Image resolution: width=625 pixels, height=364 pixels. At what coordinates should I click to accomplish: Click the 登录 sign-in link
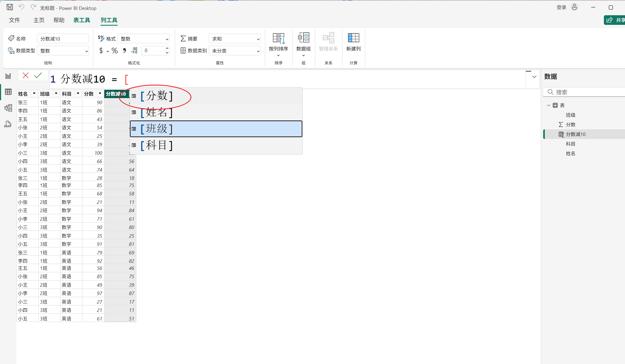tap(561, 7)
